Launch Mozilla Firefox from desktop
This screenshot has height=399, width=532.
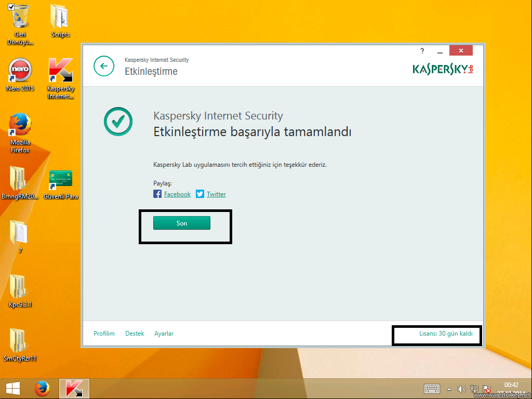click(x=20, y=125)
